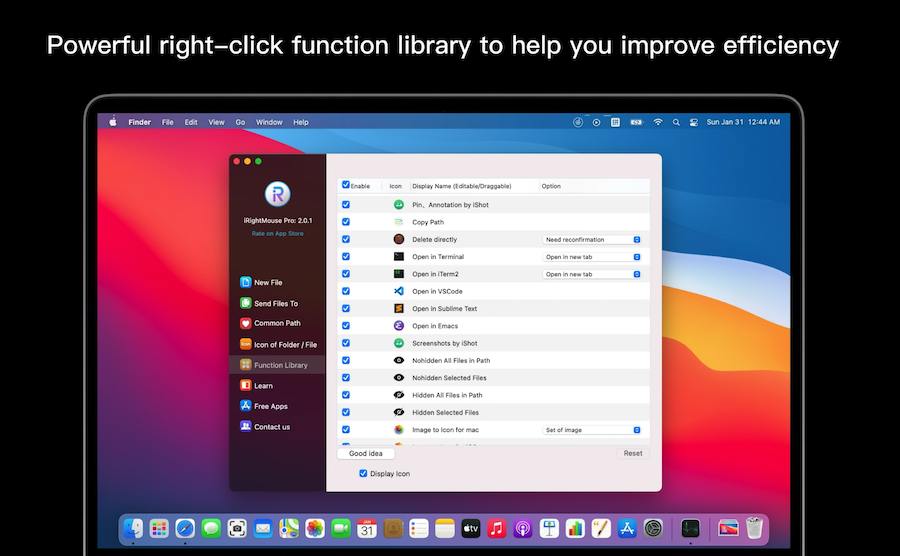Open the Trash in the Dock
Screen dimensions: 900x556
754,528
